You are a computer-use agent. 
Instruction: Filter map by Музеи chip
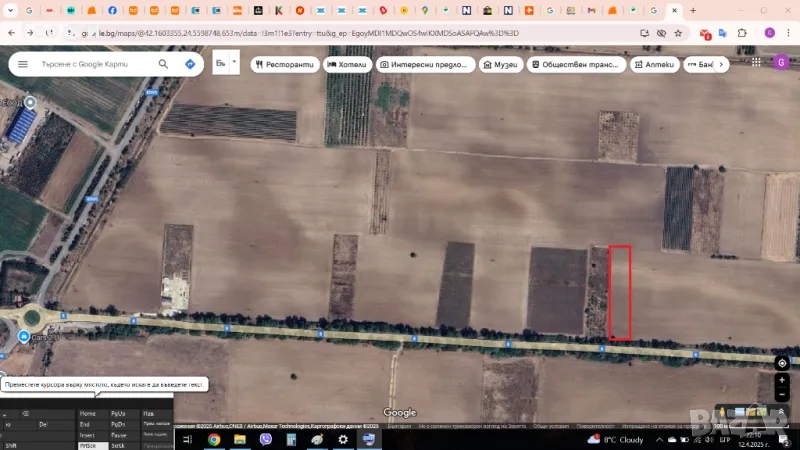click(501, 64)
